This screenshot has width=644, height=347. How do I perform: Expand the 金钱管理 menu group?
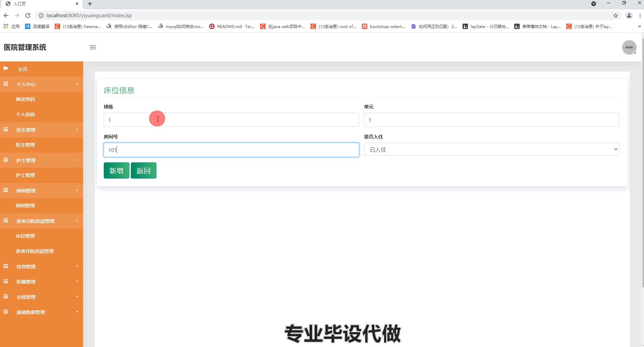tap(42, 297)
